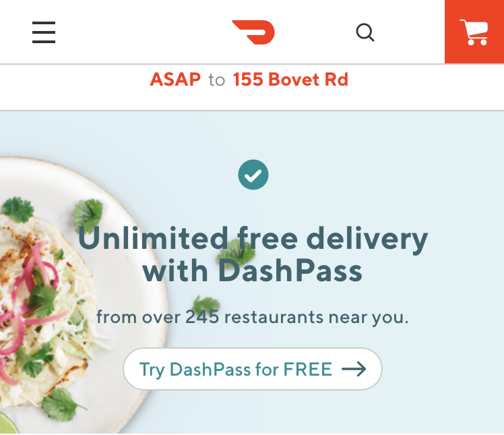This screenshot has width=504, height=435.
Task: Change the 155 Bovet Rd address
Action: pos(290,79)
